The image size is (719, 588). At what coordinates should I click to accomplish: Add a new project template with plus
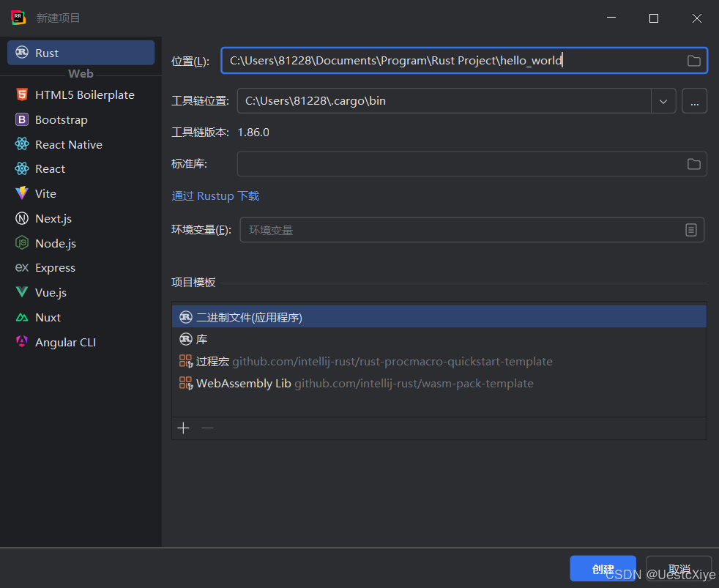click(x=184, y=428)
